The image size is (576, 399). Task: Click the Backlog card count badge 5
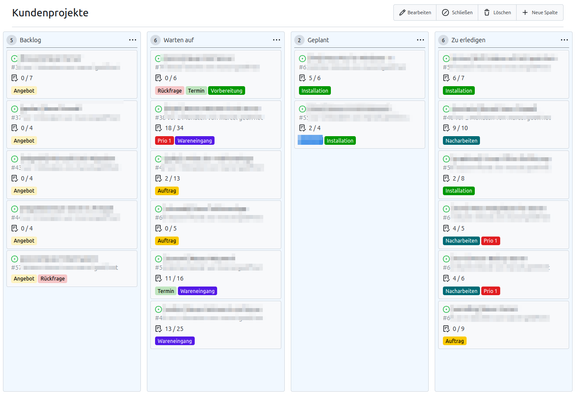pyautogui.click(x=12, y=40)
